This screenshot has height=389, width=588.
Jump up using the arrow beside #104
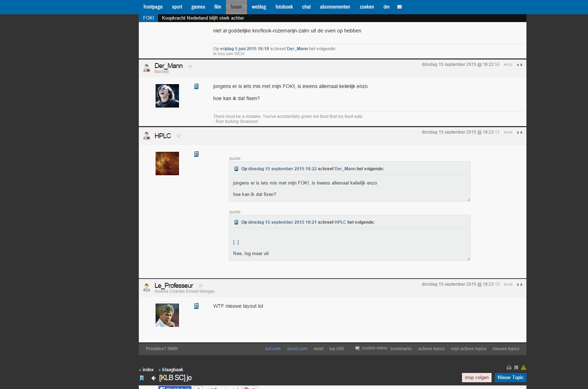point(518,133)
